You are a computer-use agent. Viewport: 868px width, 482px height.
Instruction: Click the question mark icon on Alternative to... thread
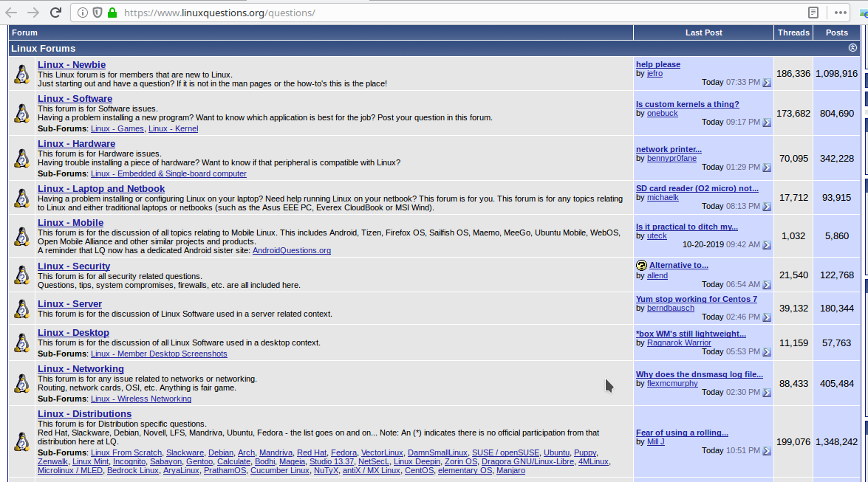click(641, 264)
